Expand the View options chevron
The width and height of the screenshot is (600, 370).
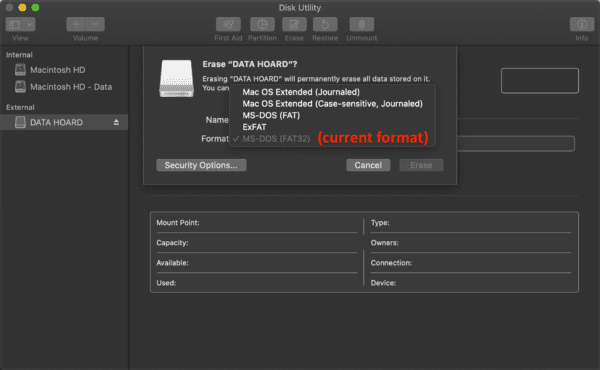(29, 24)
